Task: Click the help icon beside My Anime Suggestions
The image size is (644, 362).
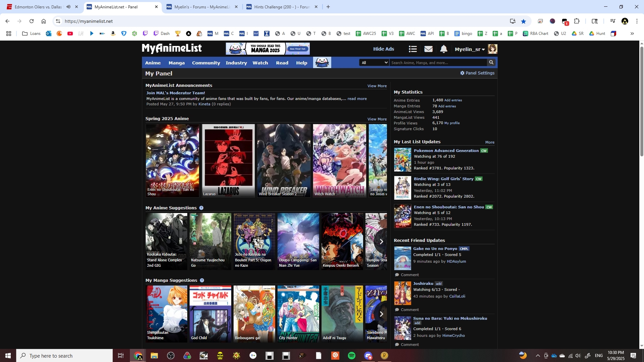Action: 201,208
